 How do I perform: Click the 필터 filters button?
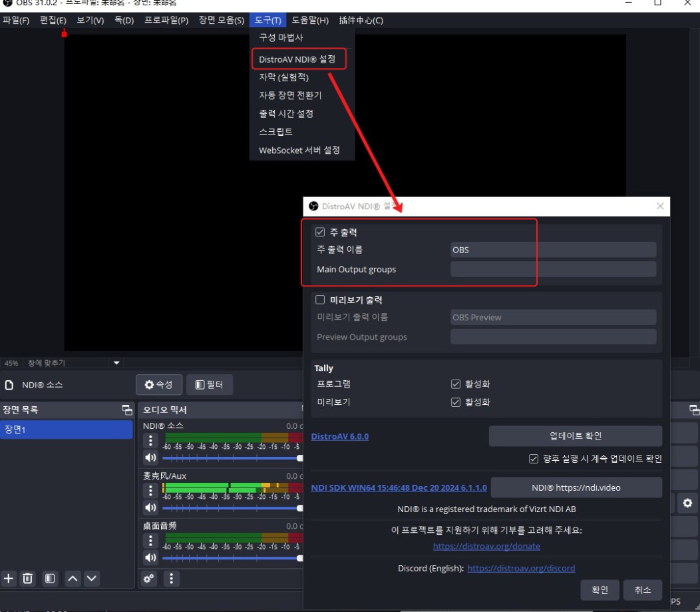210,385
